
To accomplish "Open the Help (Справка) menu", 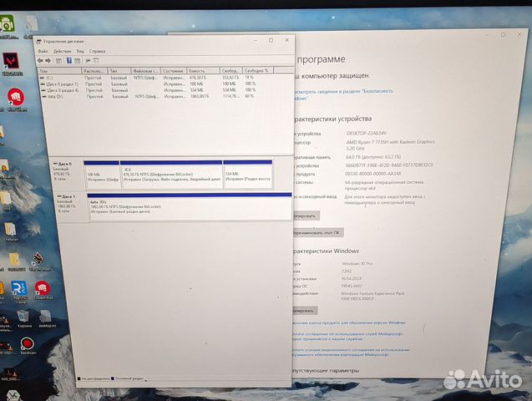I will click(97, 51).
